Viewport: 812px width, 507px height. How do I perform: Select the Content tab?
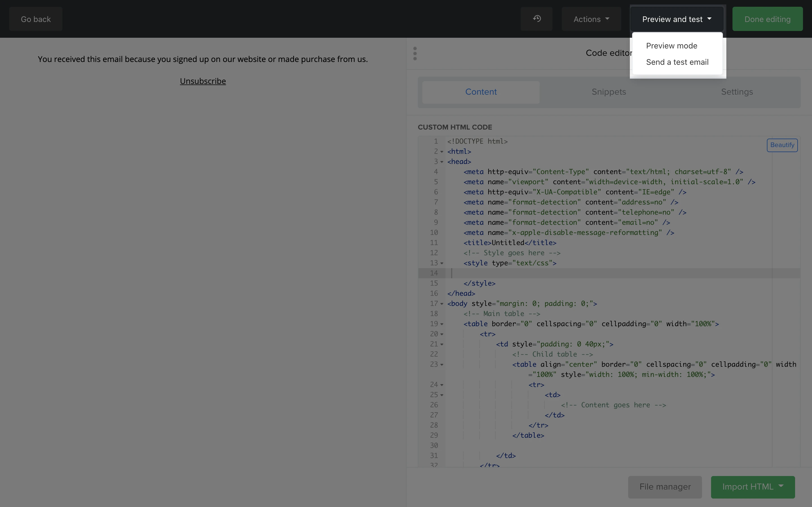coord(481,92)
